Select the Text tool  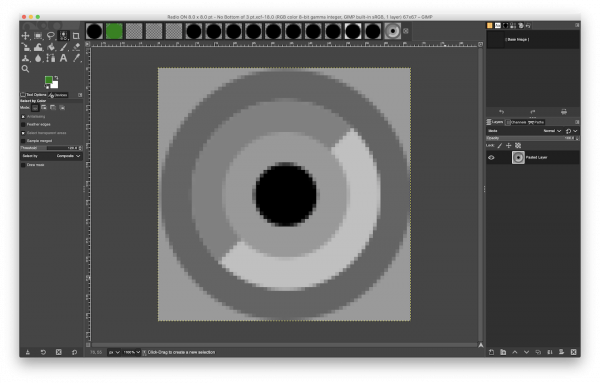click(x=64, y=58)
